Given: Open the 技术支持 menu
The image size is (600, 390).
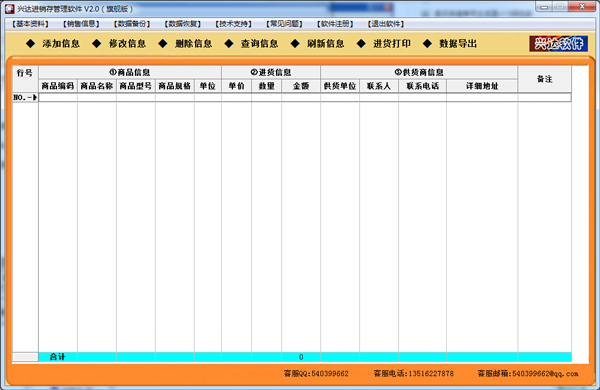Looking at the screenshot, I should click(233, 24).
